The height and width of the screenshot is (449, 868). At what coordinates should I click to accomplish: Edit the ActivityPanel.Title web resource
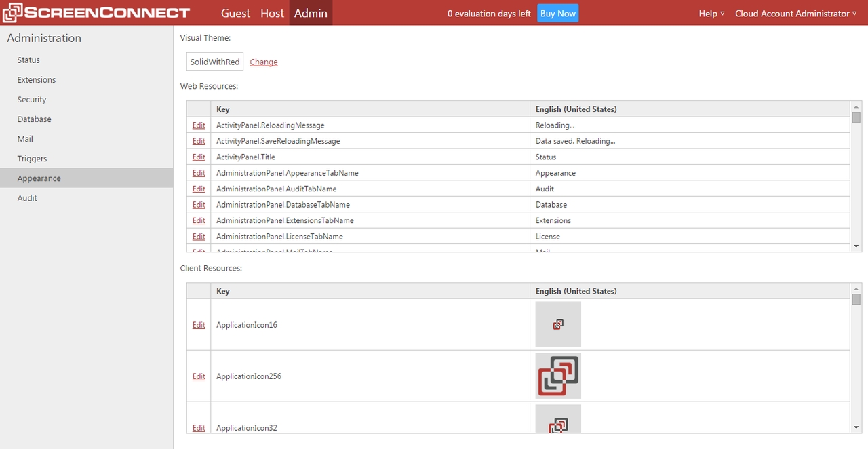tap(198, 157)
